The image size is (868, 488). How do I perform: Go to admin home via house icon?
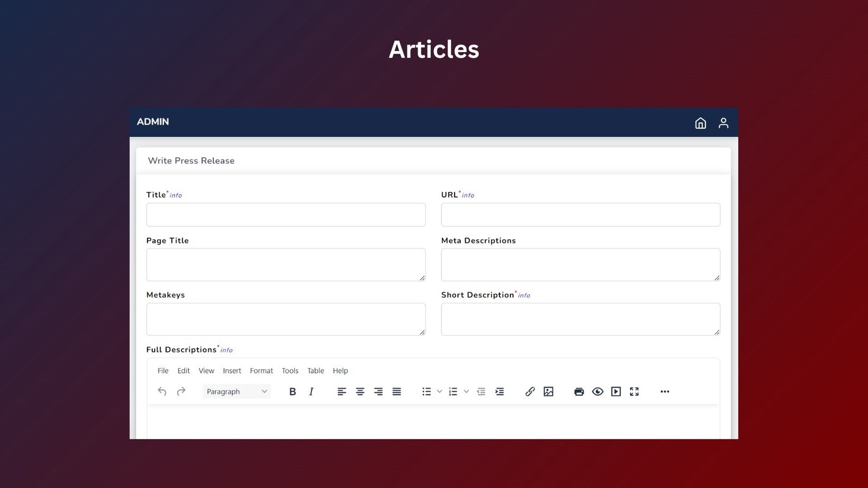[700, 123]
